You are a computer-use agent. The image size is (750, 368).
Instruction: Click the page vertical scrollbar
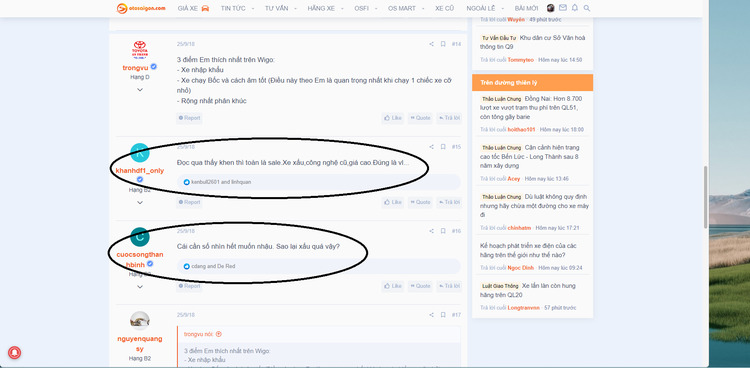706,197
